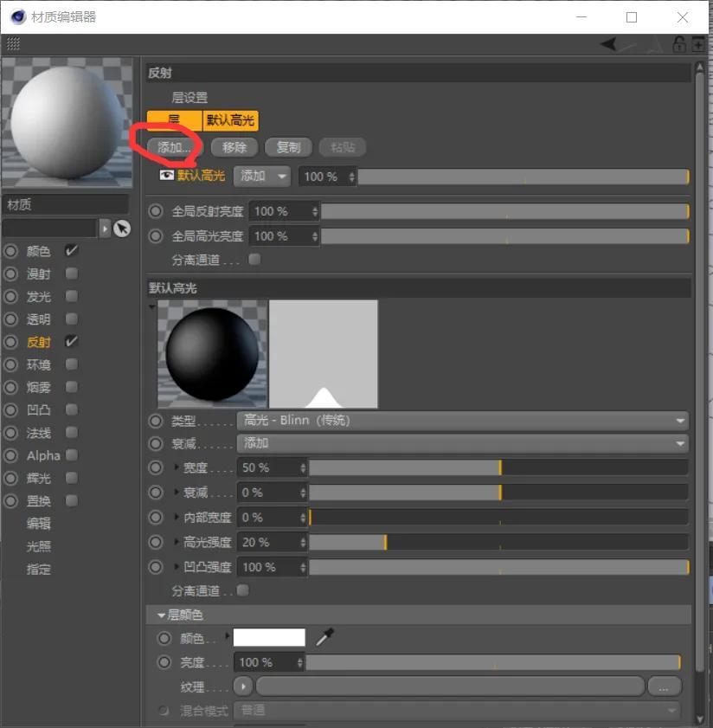
Task: Enable the 透明 channel checkbox
Action: [72, 319]
